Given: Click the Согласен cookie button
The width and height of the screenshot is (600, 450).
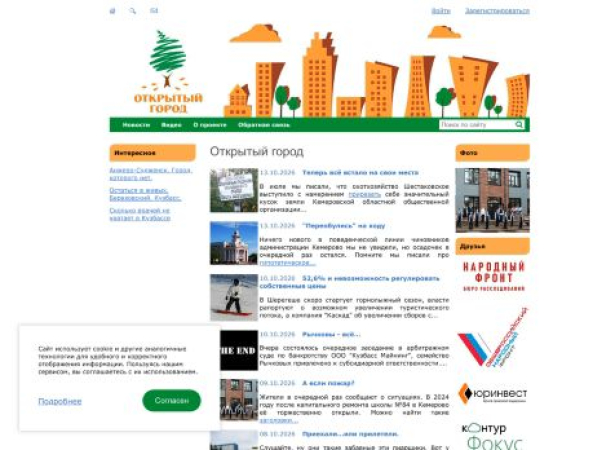Looking at the screenshot, I should 171,400.
